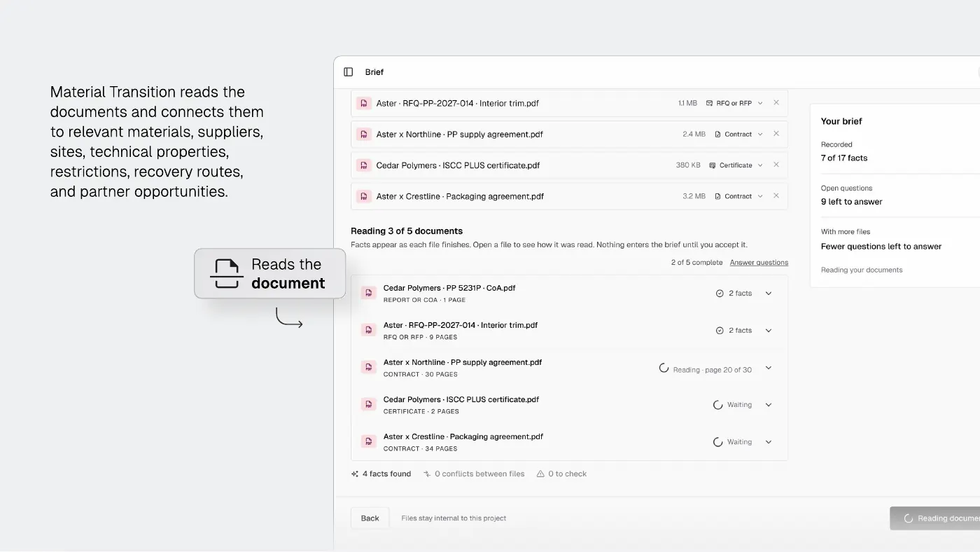Expand the PP 5231P CoA.pdf reading row
980x552 pixels.
pos(769,294)
